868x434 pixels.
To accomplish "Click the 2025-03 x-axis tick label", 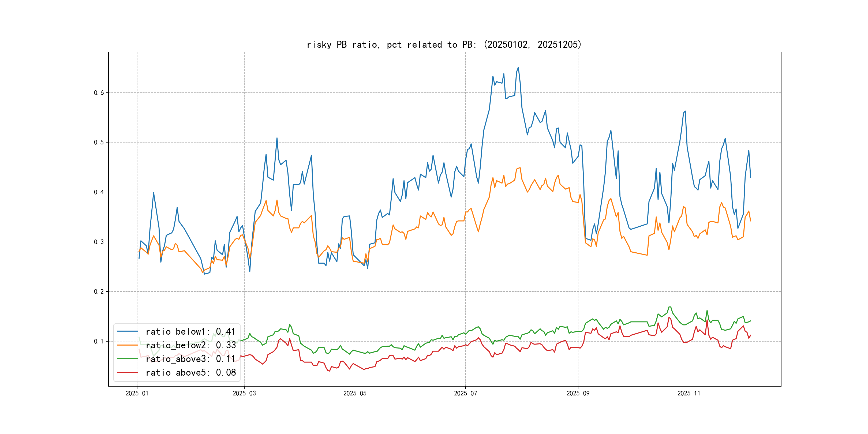I will (x=244, y=393).
